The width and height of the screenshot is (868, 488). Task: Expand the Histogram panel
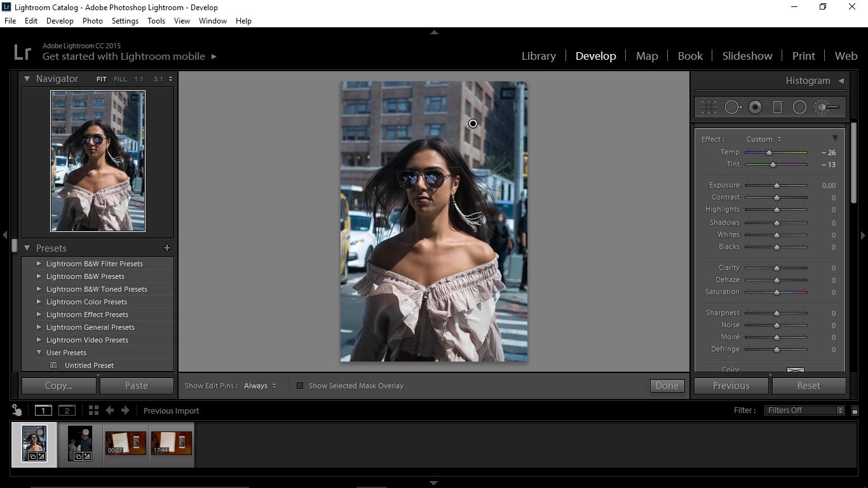pos(841,81)
